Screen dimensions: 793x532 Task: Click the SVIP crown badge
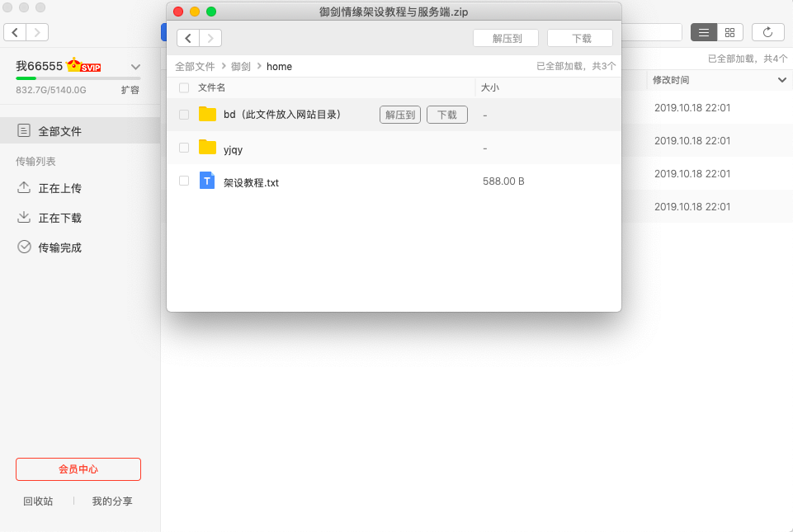pos(83,66)
